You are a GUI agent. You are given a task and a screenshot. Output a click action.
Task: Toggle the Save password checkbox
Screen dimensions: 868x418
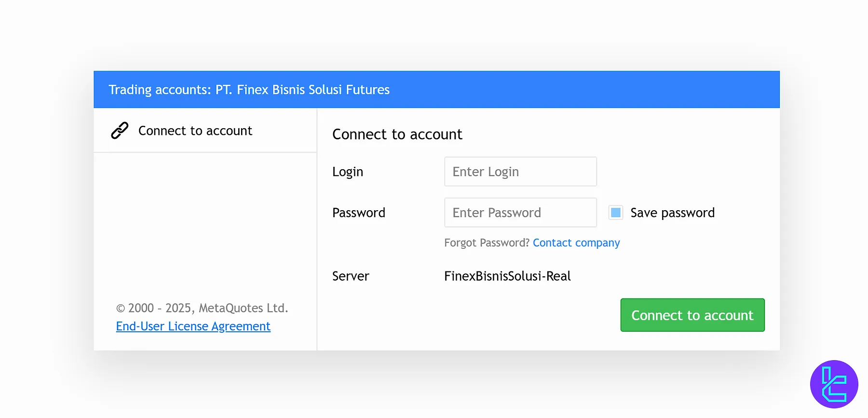(x=615, y=213)
